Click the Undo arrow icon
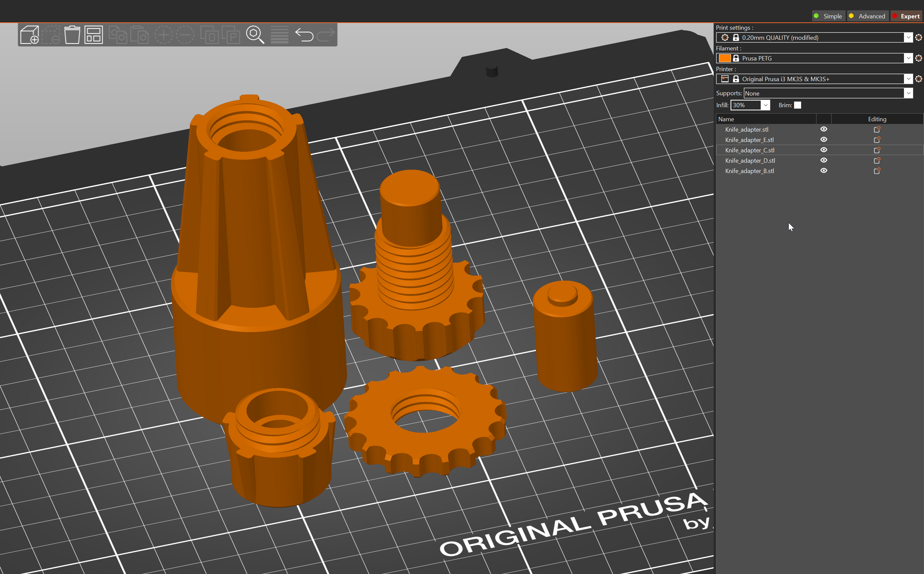This screenshot has width=924, height=574. click(304, 35)
